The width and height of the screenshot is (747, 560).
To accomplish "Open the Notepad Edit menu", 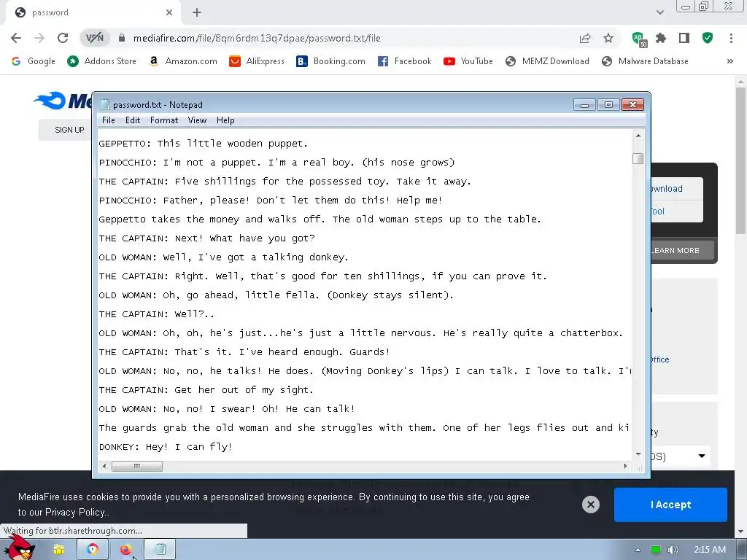I will (x=133, y=120).
